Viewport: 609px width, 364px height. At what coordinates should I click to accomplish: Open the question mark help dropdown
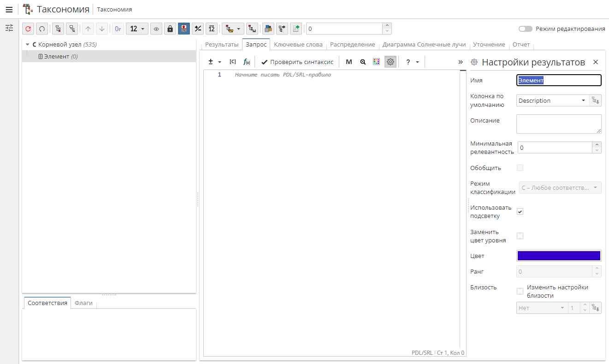(x=412, y=62)
